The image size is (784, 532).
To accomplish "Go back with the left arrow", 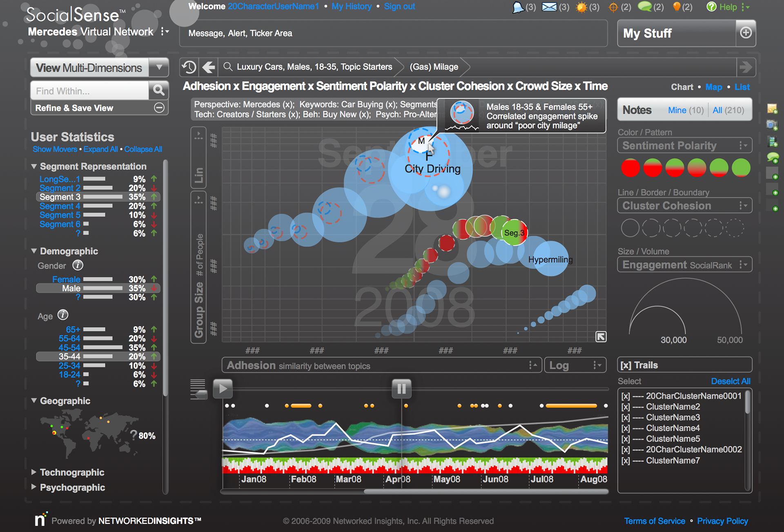I will pos(209,67).
